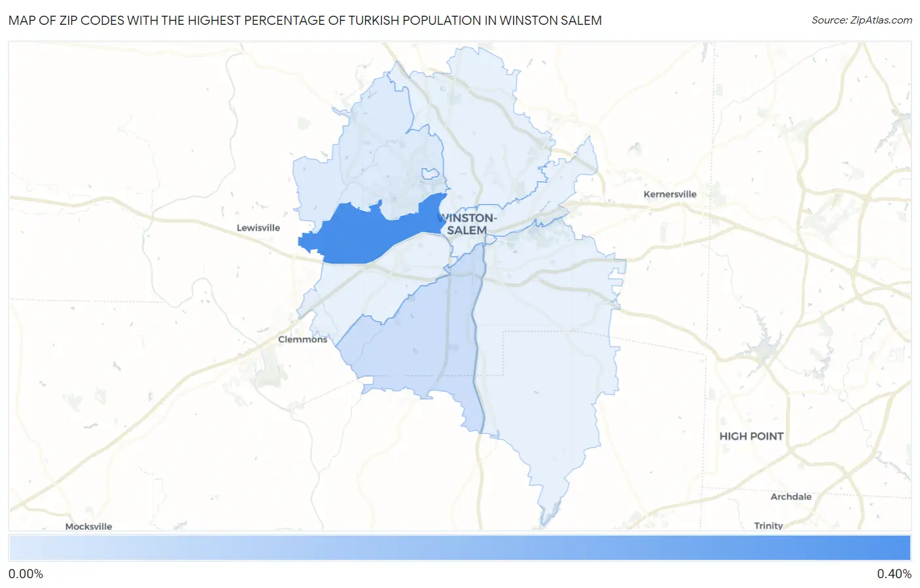Click the Source: ZipAtlas.com text
This screenshot has width=920, height=588.
click(862, 20)
